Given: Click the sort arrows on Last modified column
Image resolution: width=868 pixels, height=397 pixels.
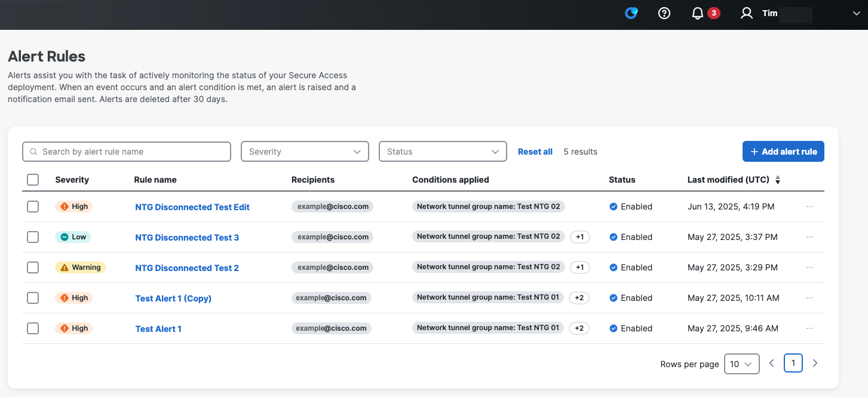Looking at the screenshot, I should 778,180.
